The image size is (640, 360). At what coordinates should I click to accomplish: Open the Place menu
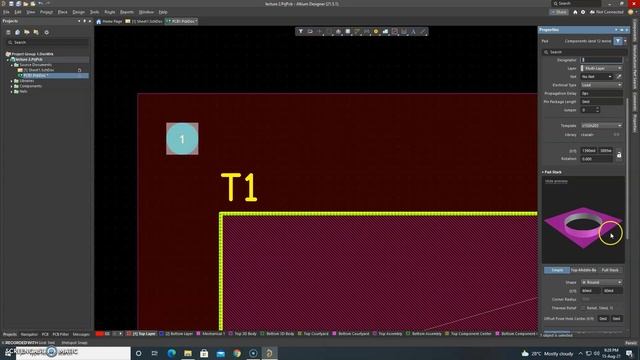coord(62,12)
